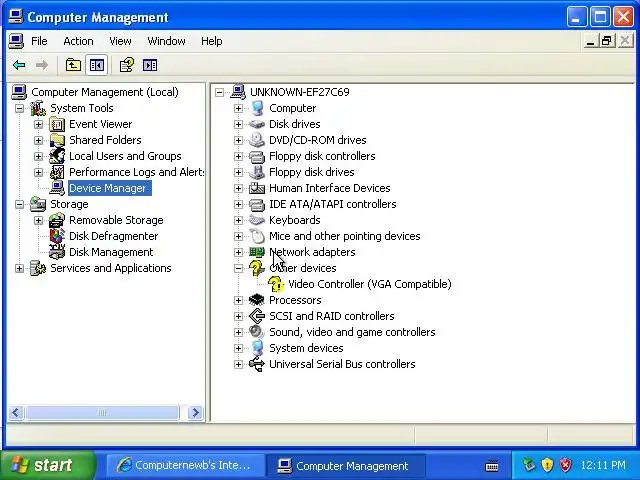Expand Performance Logs and Alerts node
This screenshot has width=640, height=480.
38,172
